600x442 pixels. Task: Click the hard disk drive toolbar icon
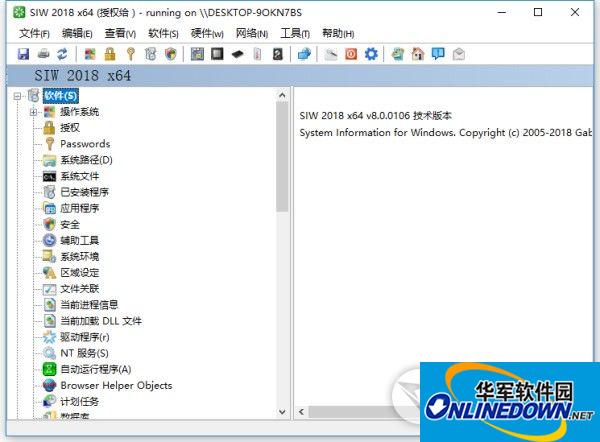[278, 54]
